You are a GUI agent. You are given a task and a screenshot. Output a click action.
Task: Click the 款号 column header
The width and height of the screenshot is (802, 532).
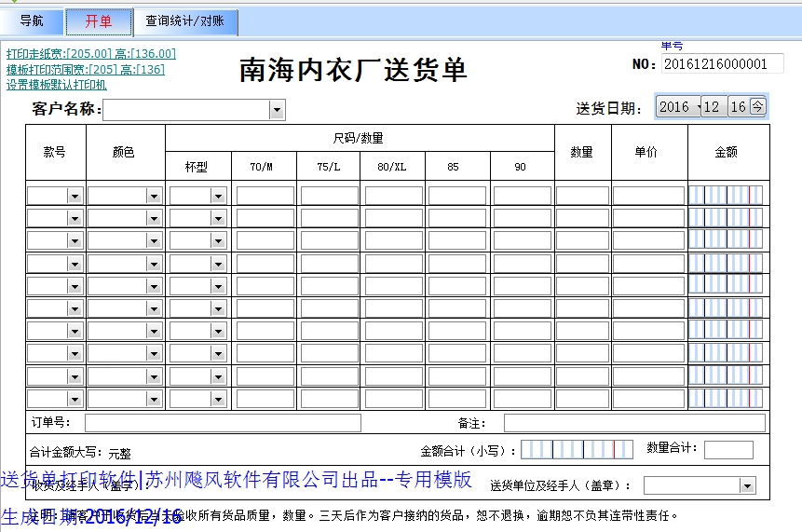(54, 152)
